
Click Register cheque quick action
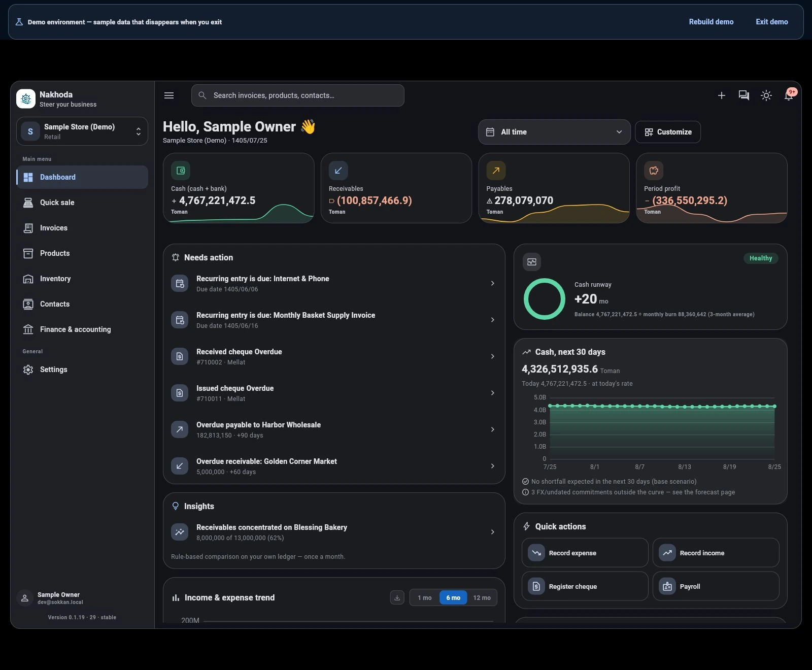pyautogui.click(x=585, y=586)
